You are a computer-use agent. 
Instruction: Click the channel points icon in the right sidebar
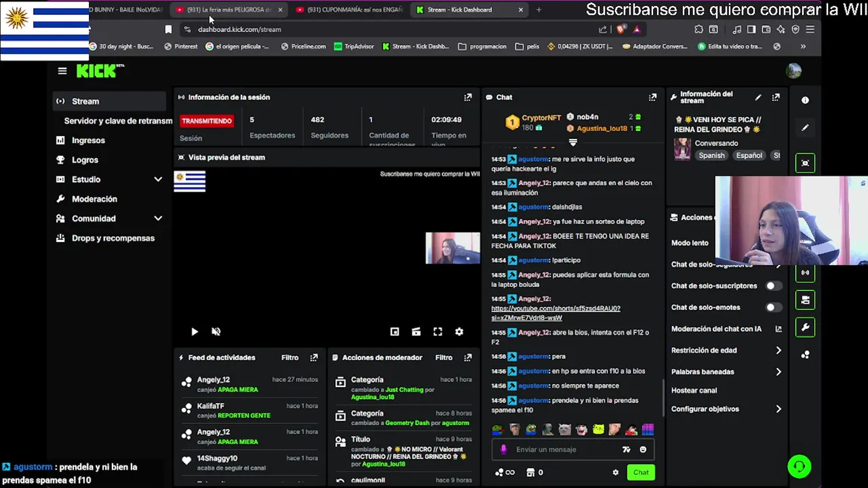pyautogui.click(x=805, y=354)
